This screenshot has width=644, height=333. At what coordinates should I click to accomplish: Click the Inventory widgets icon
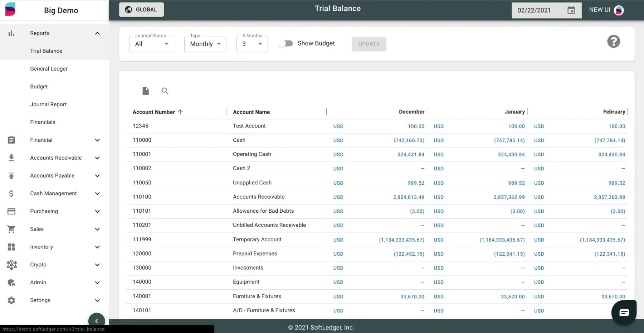click(11, 247)
